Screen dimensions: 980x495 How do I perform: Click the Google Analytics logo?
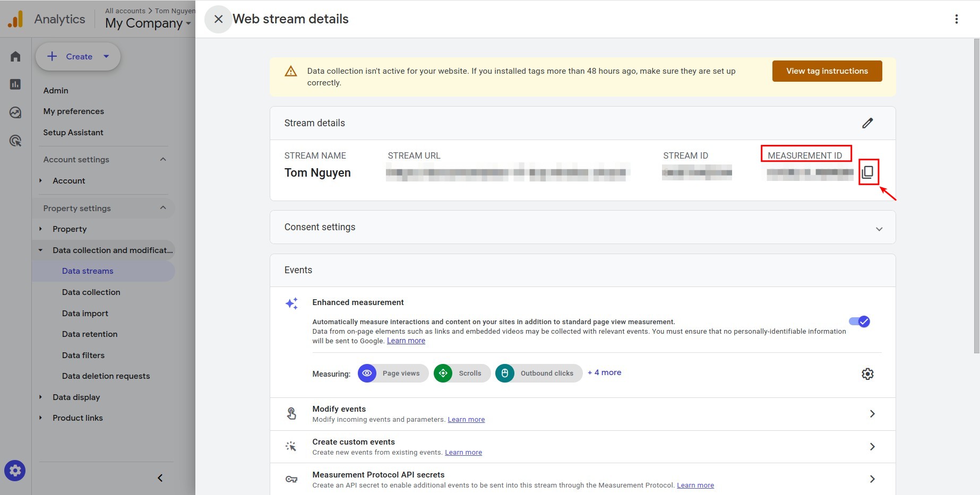15,19
